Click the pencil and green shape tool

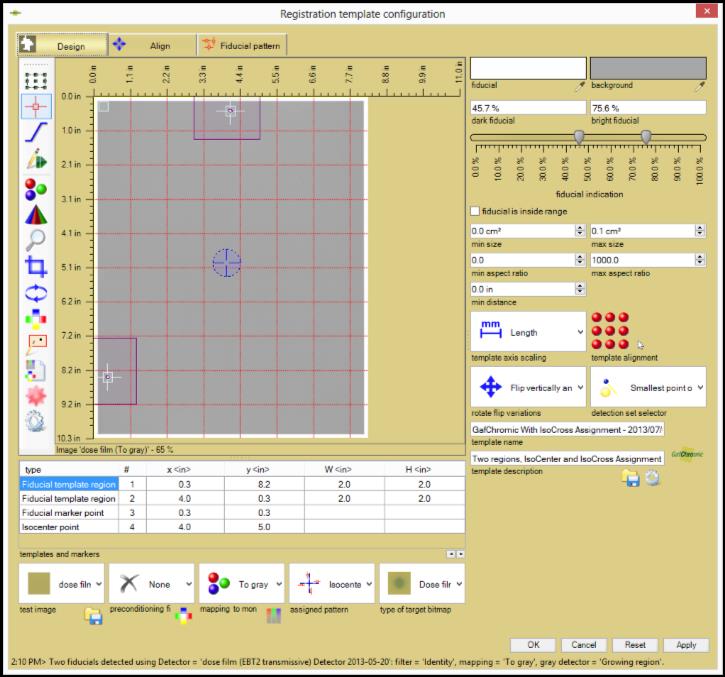[x=36, y=159]
